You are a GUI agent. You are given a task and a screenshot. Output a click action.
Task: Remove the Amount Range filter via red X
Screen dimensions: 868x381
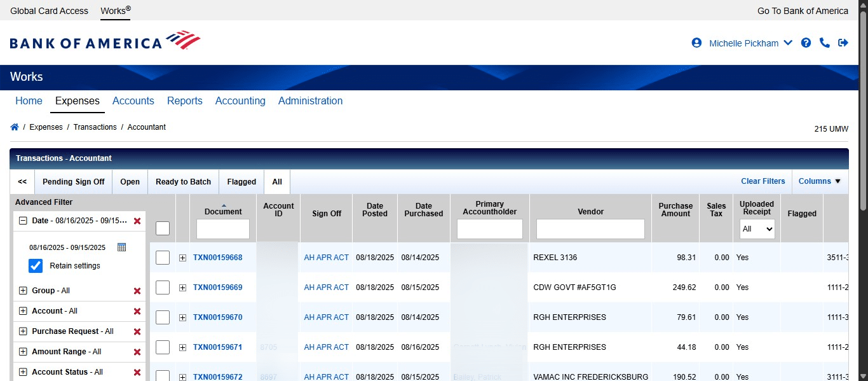coord(137,351)
